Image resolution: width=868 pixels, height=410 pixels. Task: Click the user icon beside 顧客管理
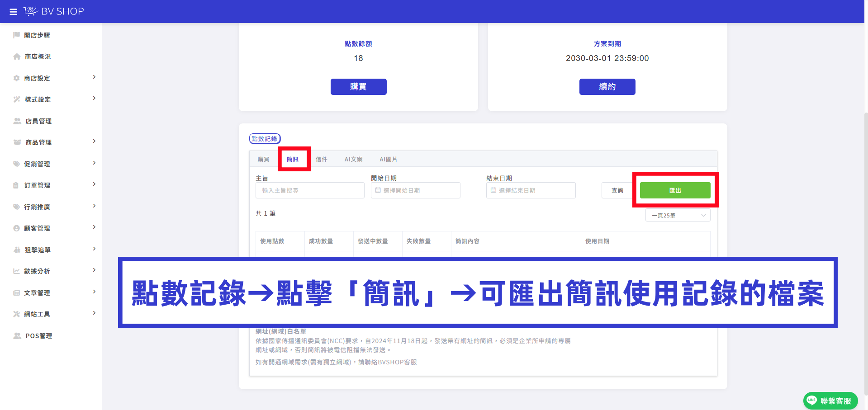tap(17, 228)
